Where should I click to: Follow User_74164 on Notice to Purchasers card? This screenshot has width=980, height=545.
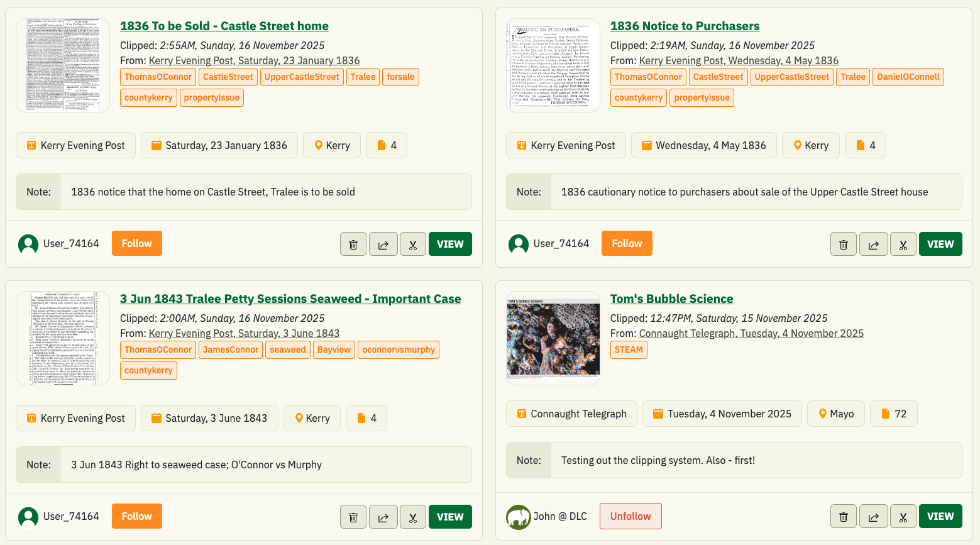pyautogui.click(x=627, y=243)
